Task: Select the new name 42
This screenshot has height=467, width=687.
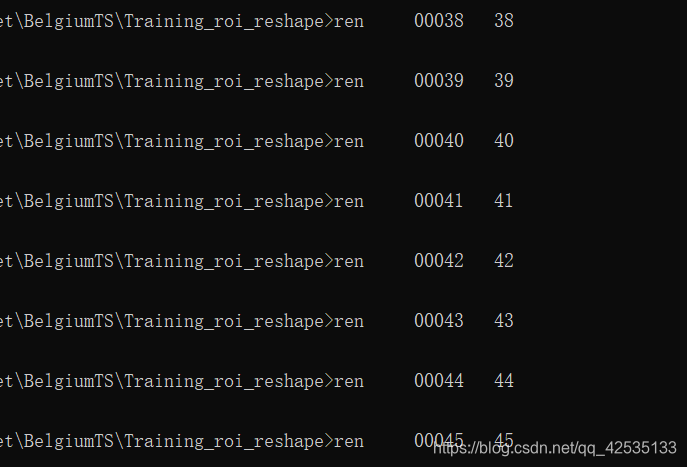Action: coord(504,261)
